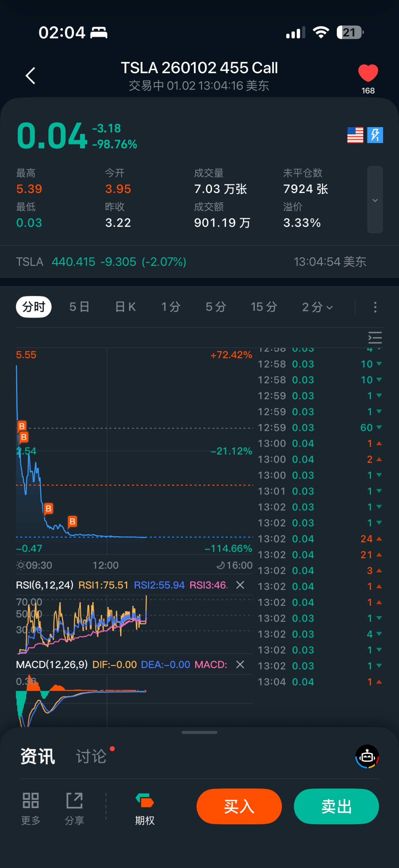Tap the 02:04 status bar clock
399x868 pixels.
pos(62,33)
